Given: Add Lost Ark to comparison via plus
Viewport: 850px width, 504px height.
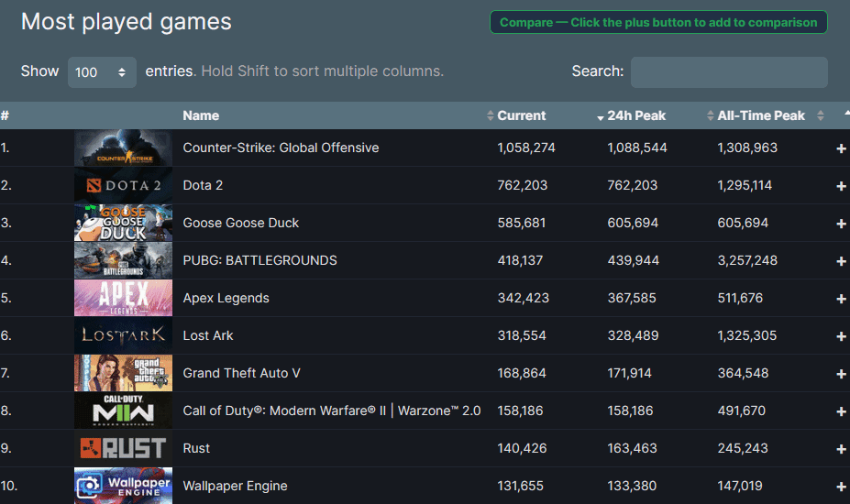Looking at the screenshot, I should pyautogui.click(x=841, y=336).
